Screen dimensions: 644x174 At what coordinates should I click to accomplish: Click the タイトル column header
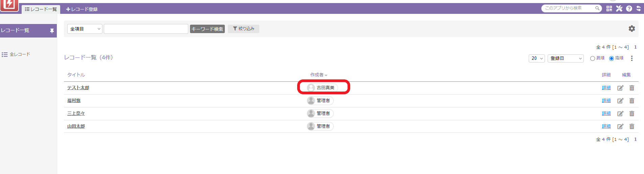[76, 75]
